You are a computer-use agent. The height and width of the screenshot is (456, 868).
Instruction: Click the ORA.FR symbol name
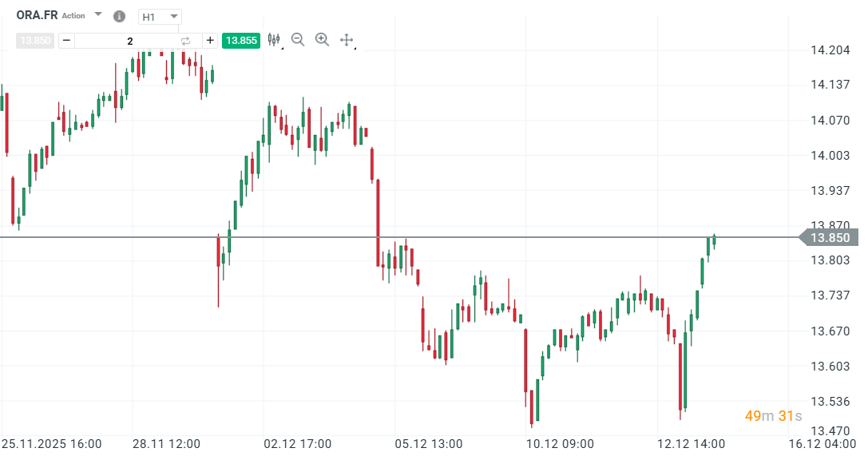[x=36, y=15]
